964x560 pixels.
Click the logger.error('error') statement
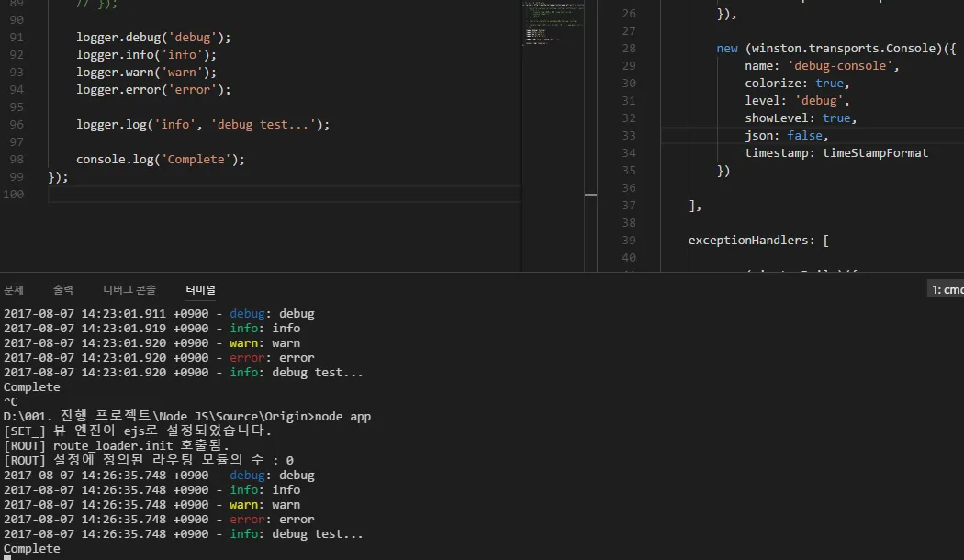pyautogui.click(x=153, y=90)
